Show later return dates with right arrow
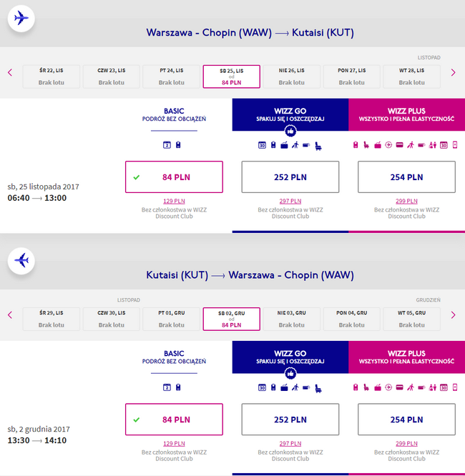 [453, 315]
